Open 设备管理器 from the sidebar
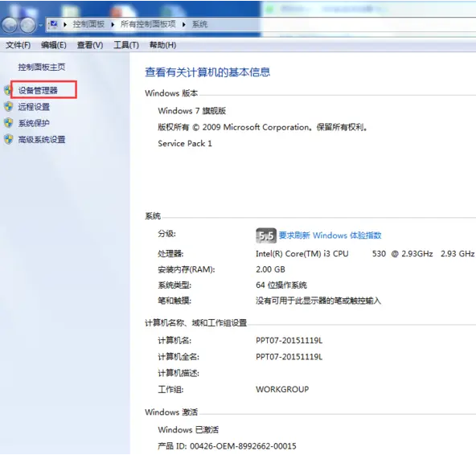Viewport: 476px width, 455px height. 38,91
